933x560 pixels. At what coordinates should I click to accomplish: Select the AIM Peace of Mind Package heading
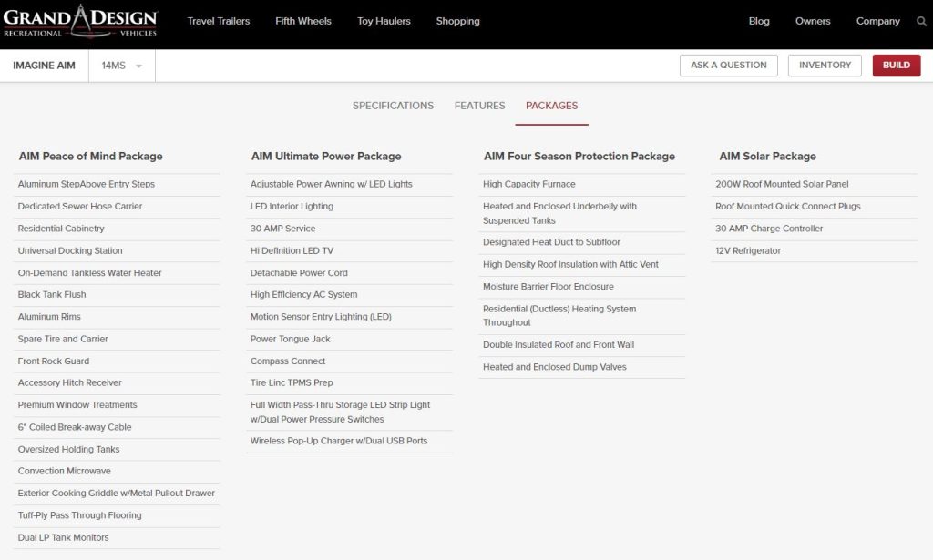tap(90, 156)
